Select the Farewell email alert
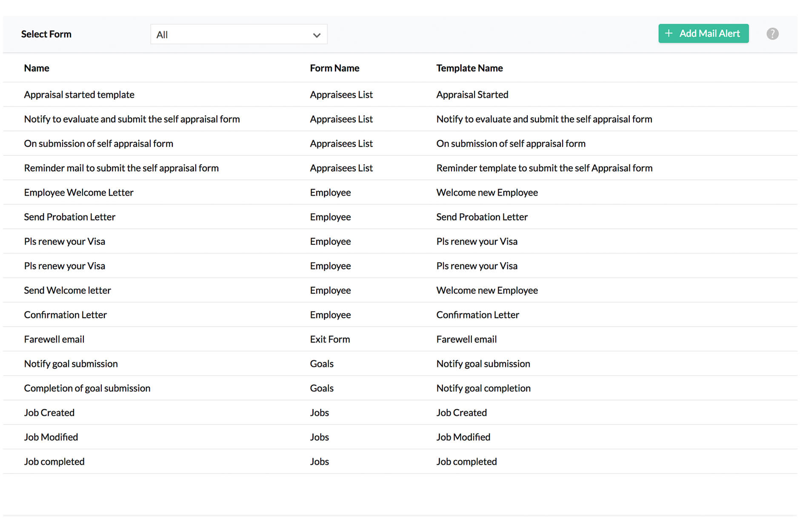 [54, 339]
